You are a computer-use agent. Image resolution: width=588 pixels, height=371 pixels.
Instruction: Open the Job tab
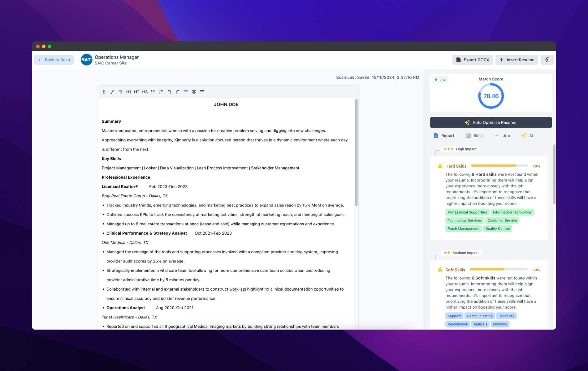coord(503,135)
